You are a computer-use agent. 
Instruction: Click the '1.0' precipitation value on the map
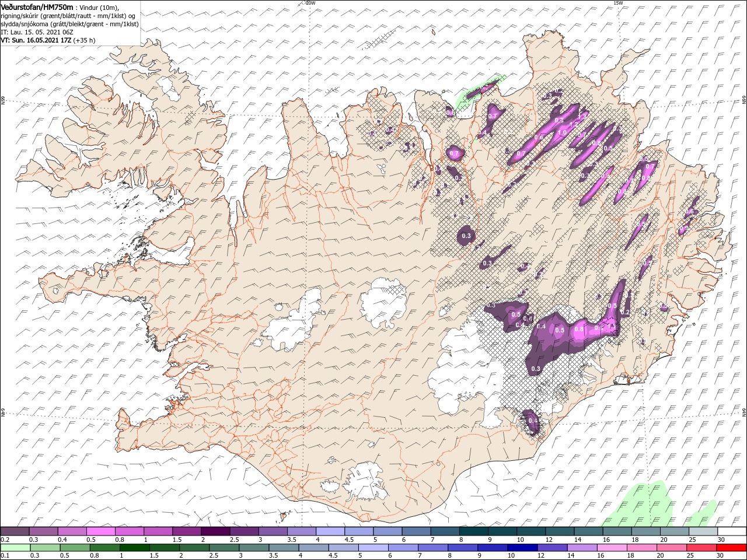point(562,133)
